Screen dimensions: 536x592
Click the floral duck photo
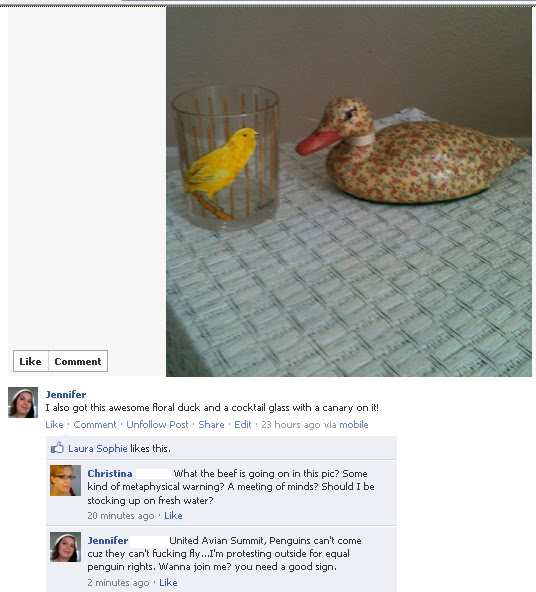349,191
